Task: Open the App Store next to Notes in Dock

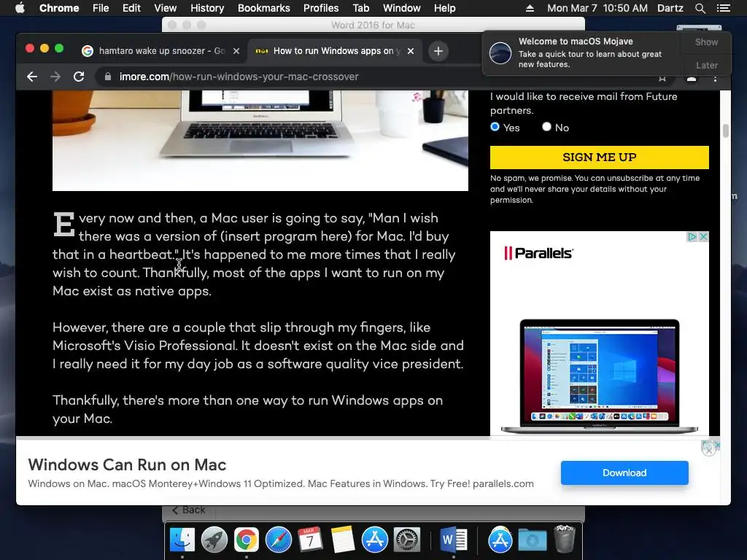Action: (374, 540)
